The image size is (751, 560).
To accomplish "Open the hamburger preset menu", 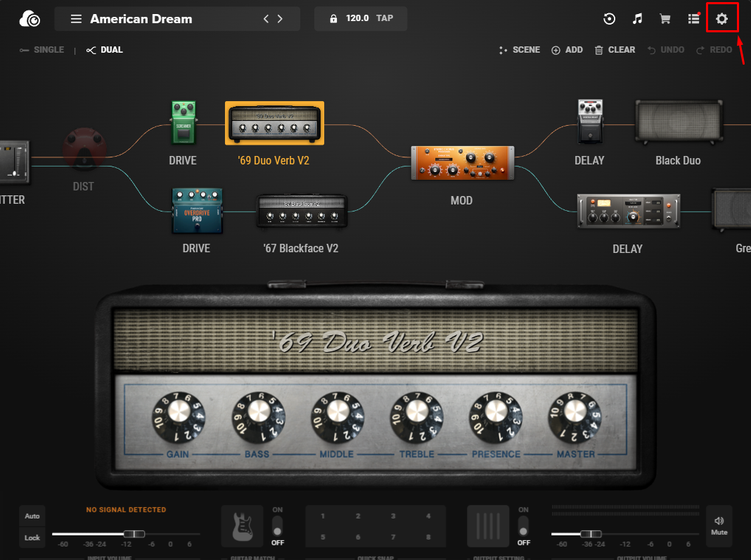I will [x=76, y=19].
